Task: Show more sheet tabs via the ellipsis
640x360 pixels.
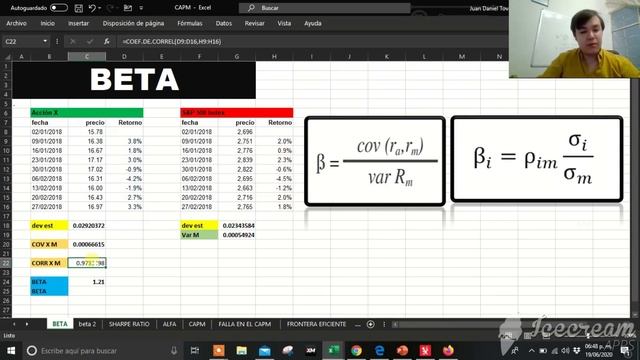Action: coord(358,324)
